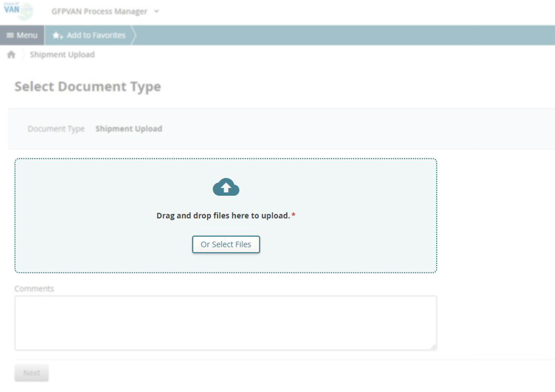This screenshot has width=555, height=392.
Task: Select the Add to Favorites text
Action: click(x=96, y=35)
